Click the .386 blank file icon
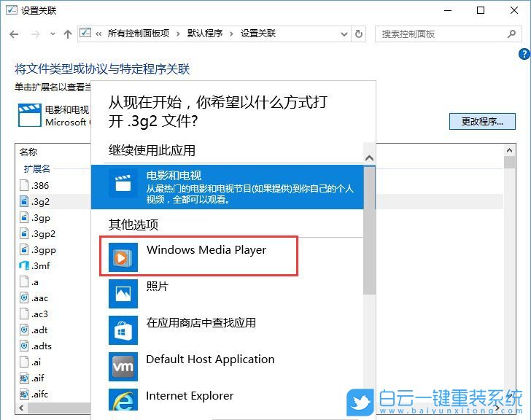Viewport: 531px width, 420px height. (x=23, y=185)
